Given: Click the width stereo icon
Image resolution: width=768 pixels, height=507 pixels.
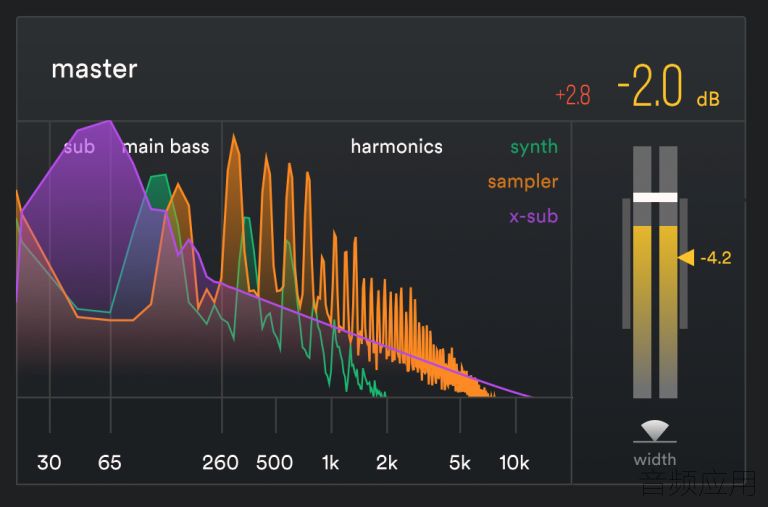Looking at the screenshot, I should coord(655,431).
